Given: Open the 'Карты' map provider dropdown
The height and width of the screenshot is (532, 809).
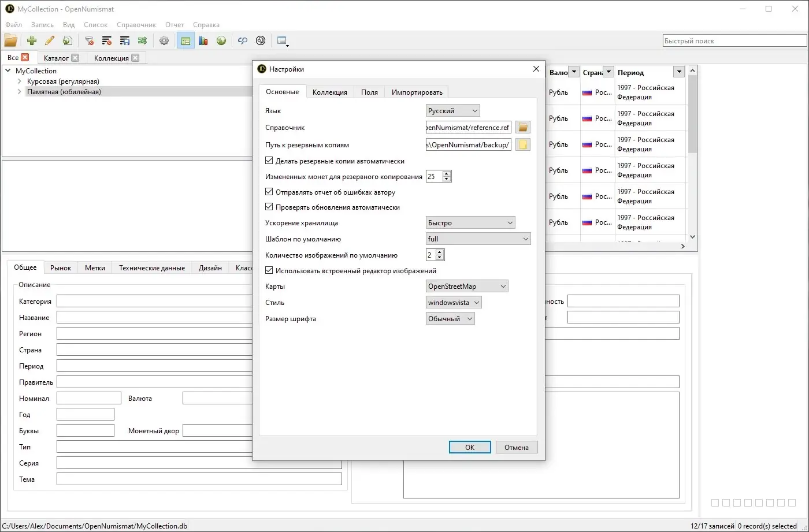Looking at the screenshot, I should (x=467, y=286).
